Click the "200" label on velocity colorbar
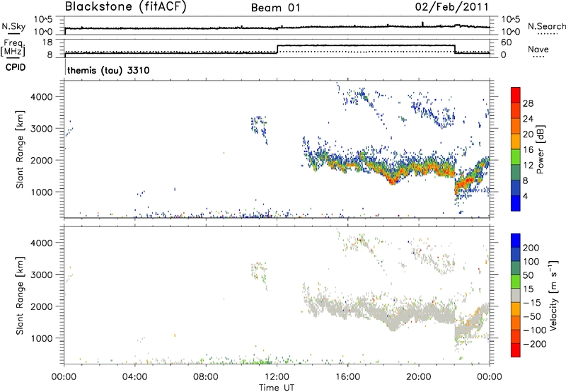This screenshot has height=392, width=566. coord(531,248)
